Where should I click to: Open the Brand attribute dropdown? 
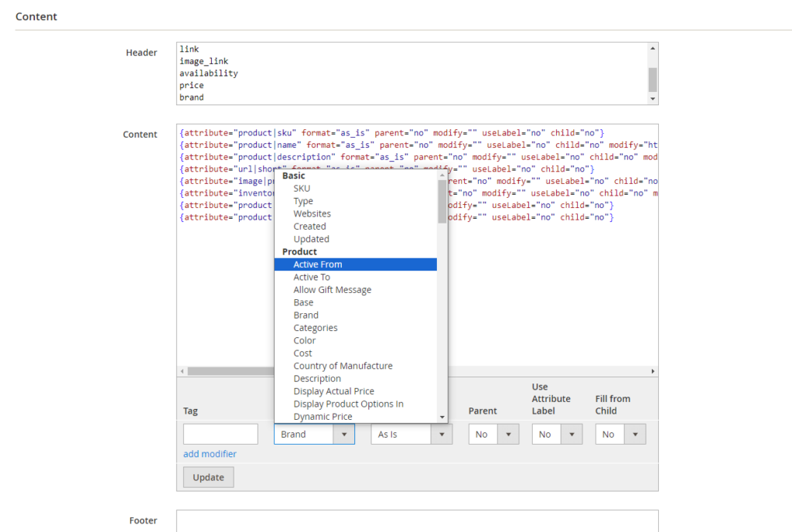[314, 435]
